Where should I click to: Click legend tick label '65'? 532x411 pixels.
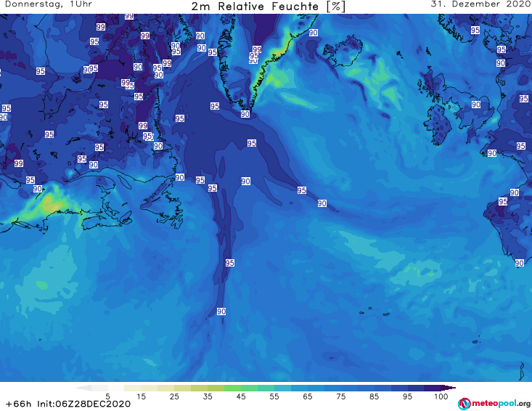point(308,396)
